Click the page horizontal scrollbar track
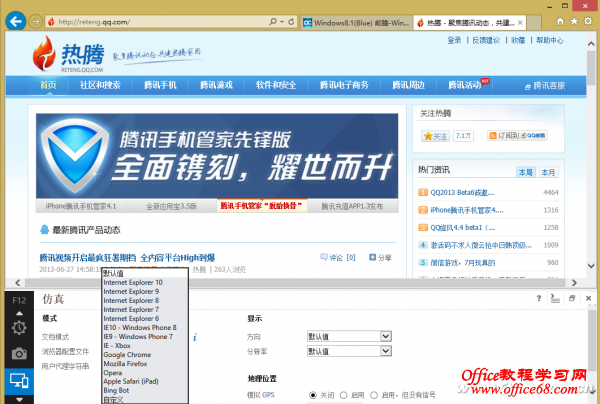Screen dimensions: 600x404 (295, 283)
